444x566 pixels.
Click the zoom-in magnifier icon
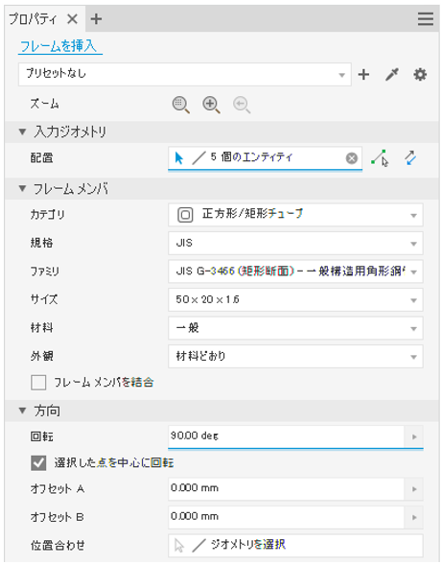tap(211, 105)
